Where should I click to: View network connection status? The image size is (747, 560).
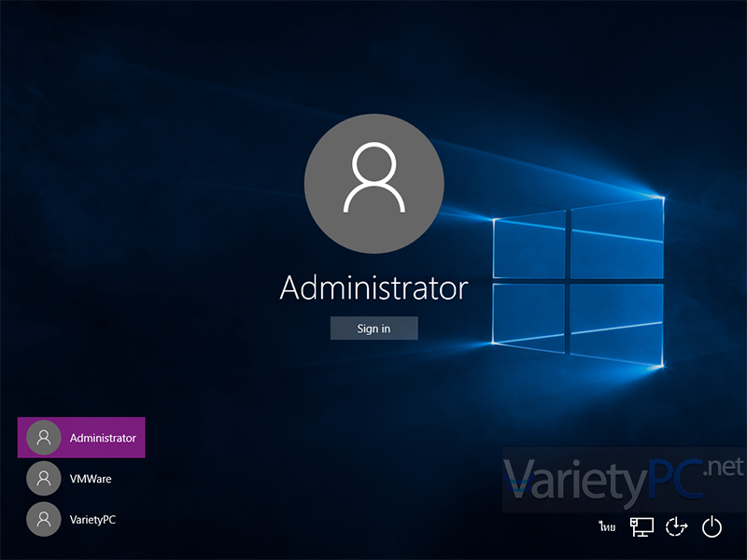(641, 527)
